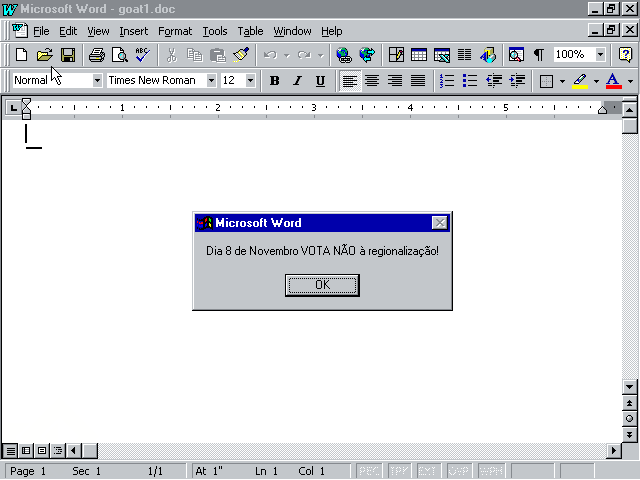This screenshot has width=640, height=480.
Task: Open the Tools menu
Action: coord(215,31)
